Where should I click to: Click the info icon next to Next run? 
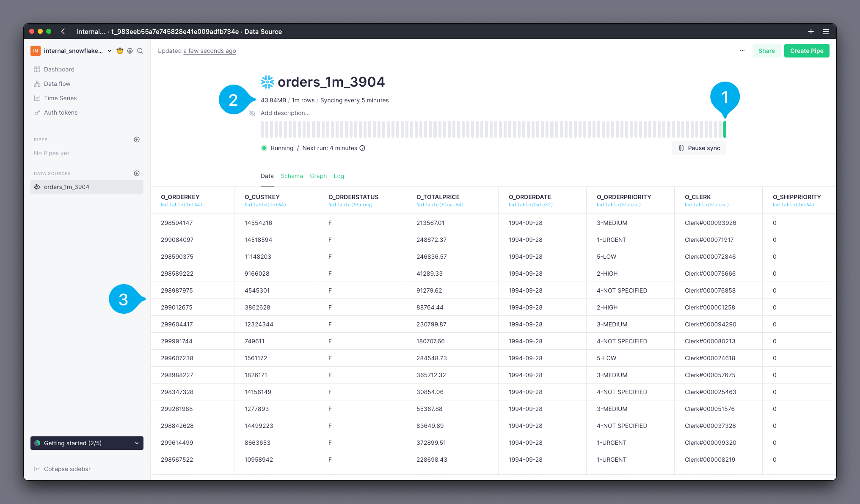pos(362,148)
